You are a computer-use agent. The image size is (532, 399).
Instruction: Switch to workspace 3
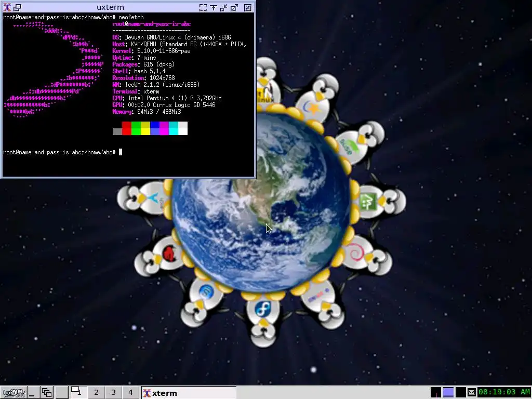113,393
